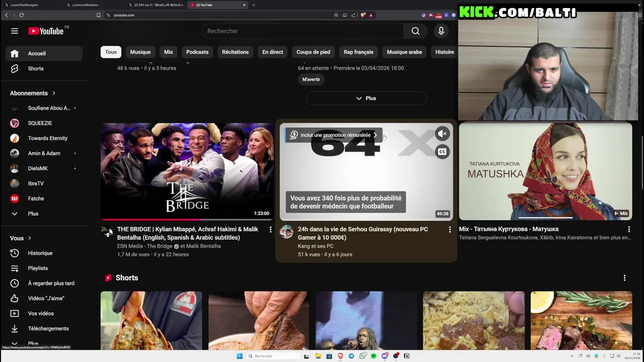Open À regarder plus tard
The image size is (644, 362).
click(x=44, y=283)
